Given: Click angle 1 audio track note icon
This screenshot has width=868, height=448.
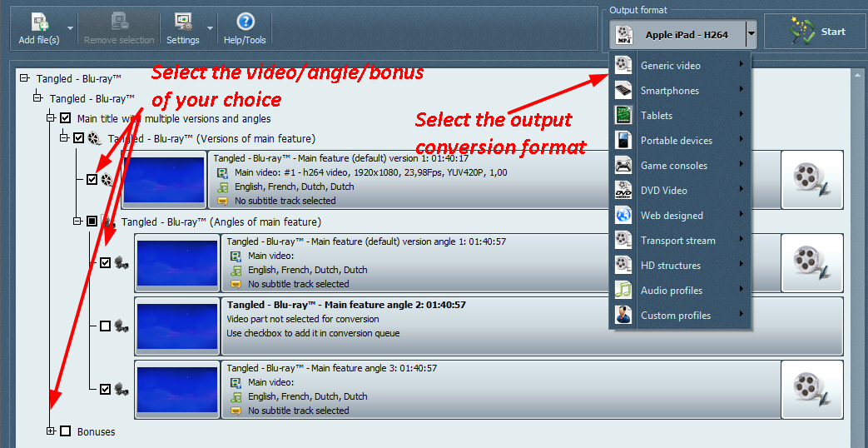Looking at the screenshot, I should 236,271.
